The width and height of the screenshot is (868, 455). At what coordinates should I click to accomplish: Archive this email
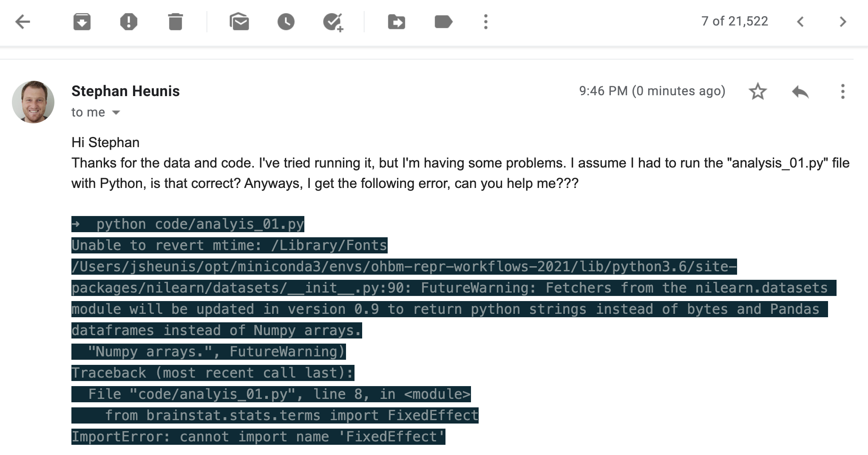[82, 22]
